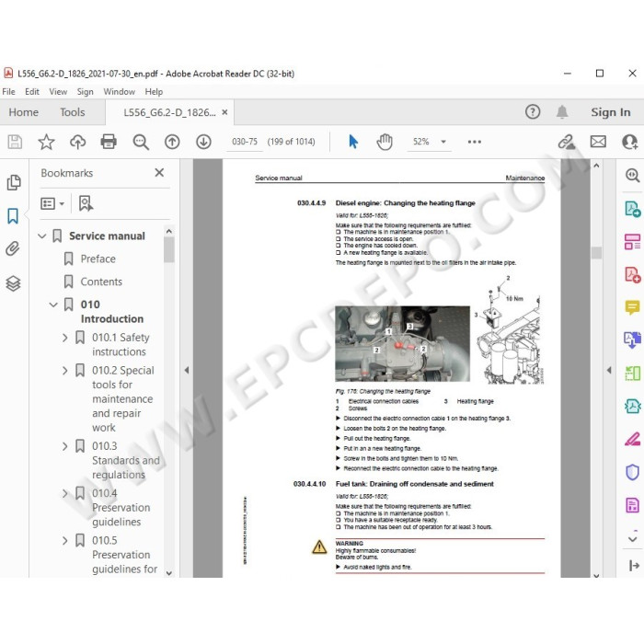
Task: Open Attachments paperclip panel
Action: tap(13, 248)
